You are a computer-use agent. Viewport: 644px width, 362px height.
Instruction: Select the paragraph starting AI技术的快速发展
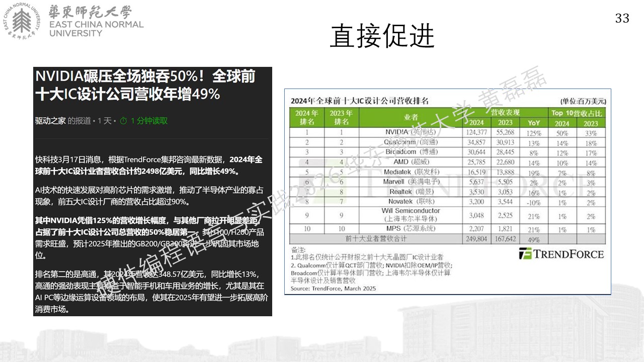(148, 196)
